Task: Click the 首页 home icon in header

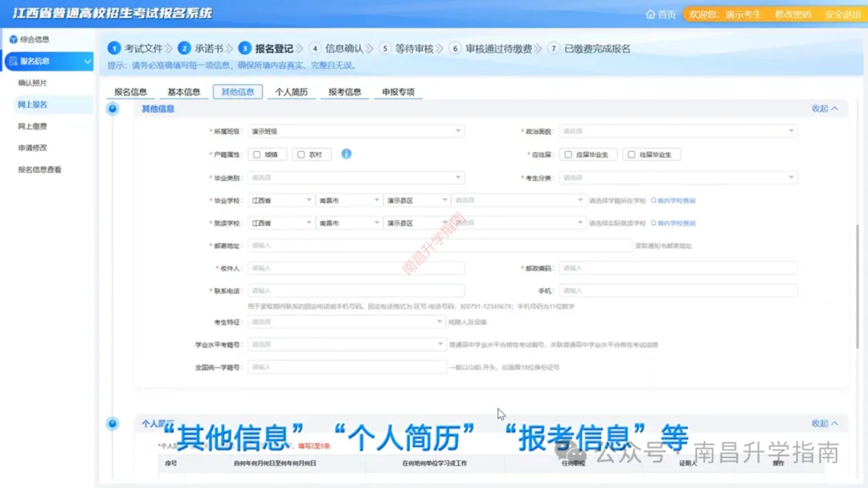Action: [x=650, y=14]
